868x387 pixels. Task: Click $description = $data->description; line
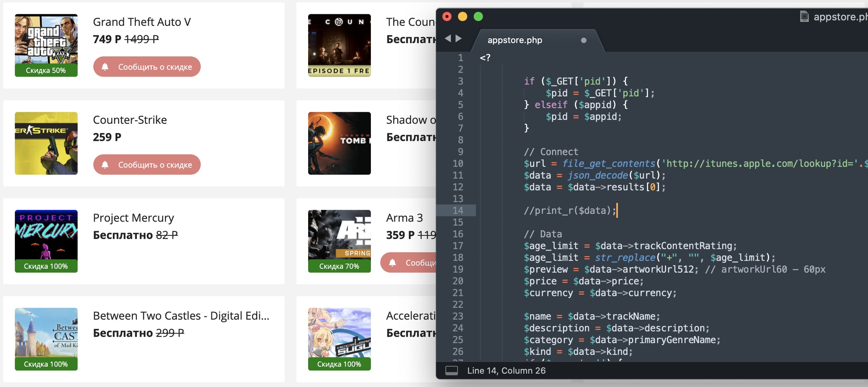pos(617,328)
